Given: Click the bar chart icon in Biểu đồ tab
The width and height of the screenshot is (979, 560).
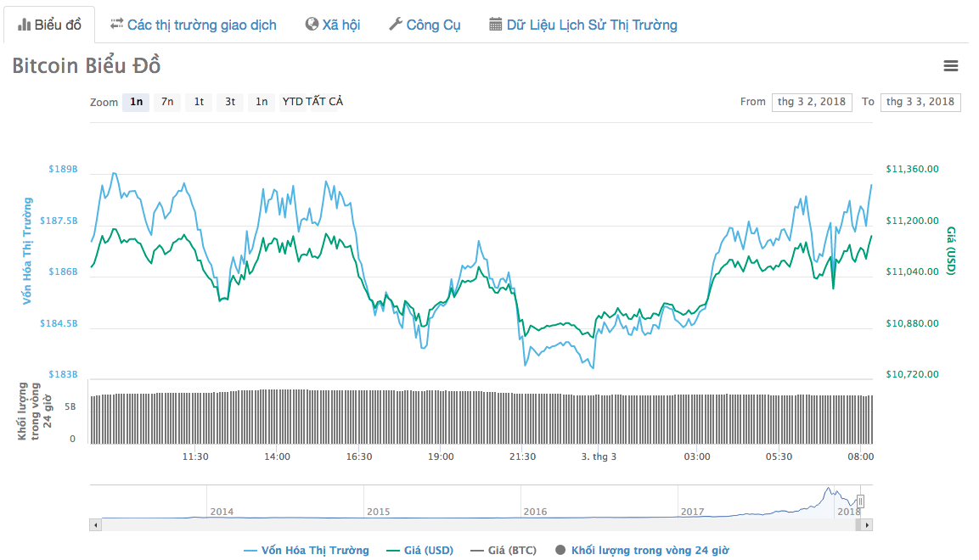Looking at the screenshot, I should coord(24,25).
